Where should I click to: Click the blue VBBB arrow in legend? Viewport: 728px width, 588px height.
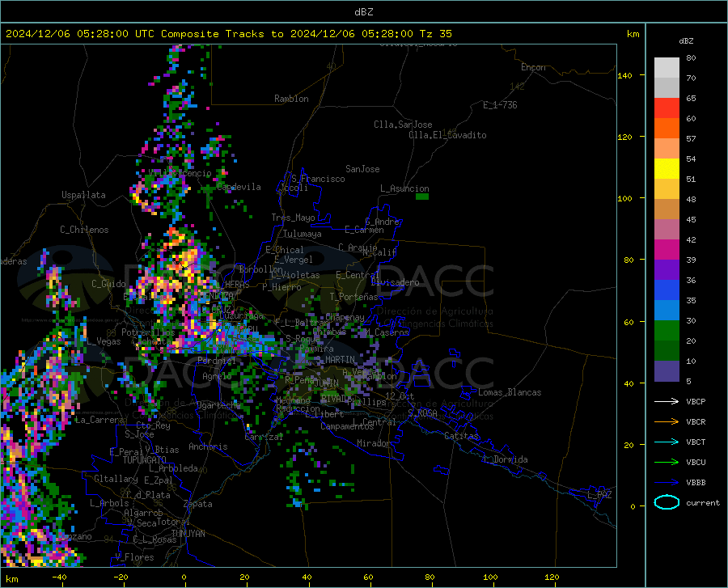(667, 483)
